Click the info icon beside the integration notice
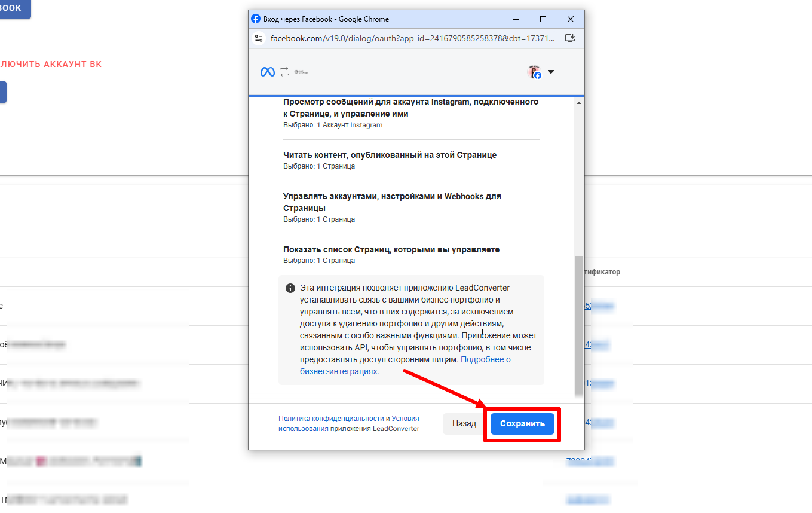This screenshot has height=513, width=812. click(x=290, y=288)
